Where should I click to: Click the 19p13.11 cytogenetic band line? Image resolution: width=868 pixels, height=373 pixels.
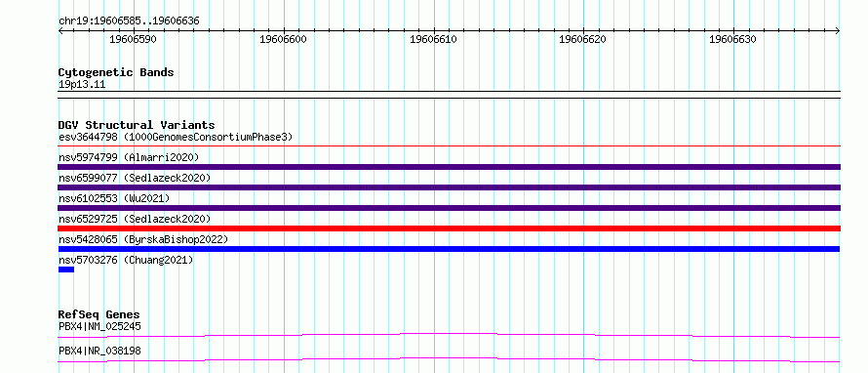click(449, 95)
